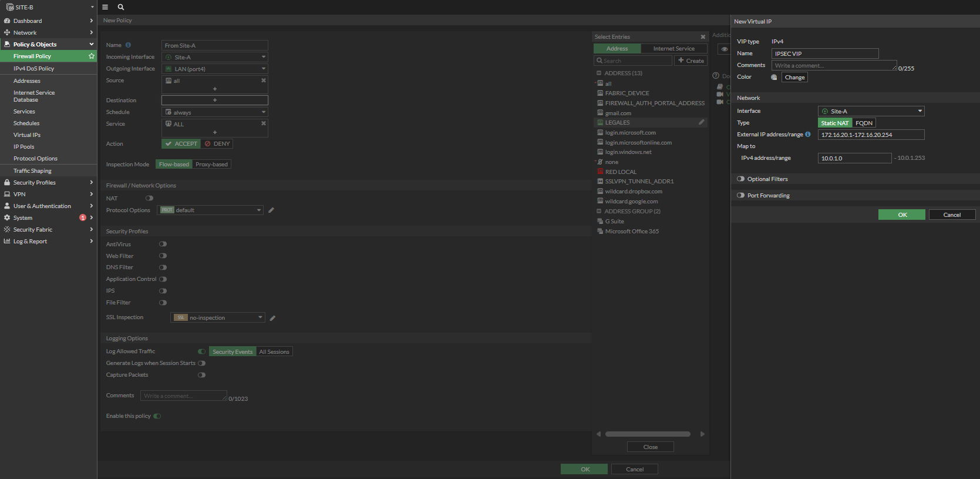Open Interface Site-A dropdown in Virtual IP
The image size is (980, 479).
tap(871, 111)
